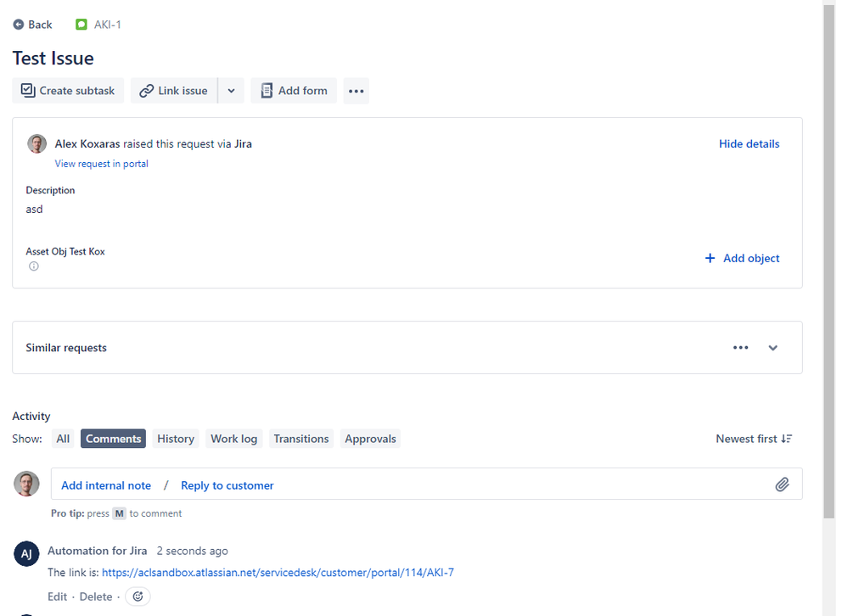
Task: Click Reply to customer
Action: [x=227, y=485]
